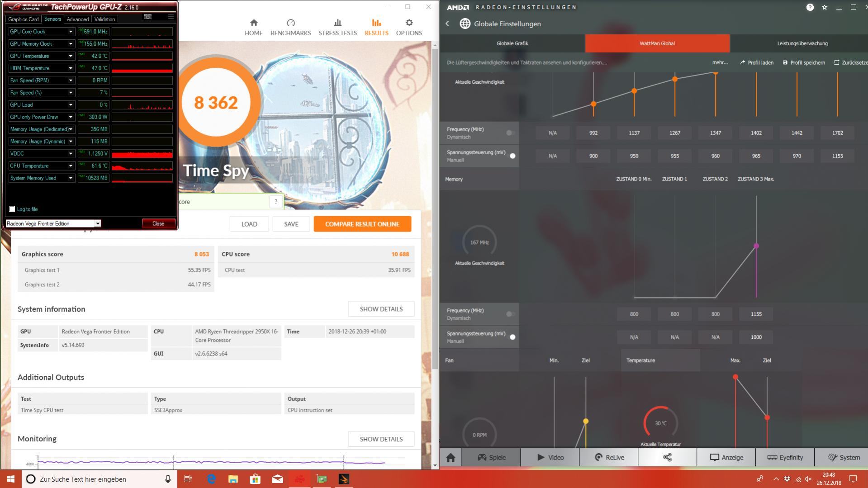
Task: Click the LOAD button in 3DMark
Action: tap(249, 224)
